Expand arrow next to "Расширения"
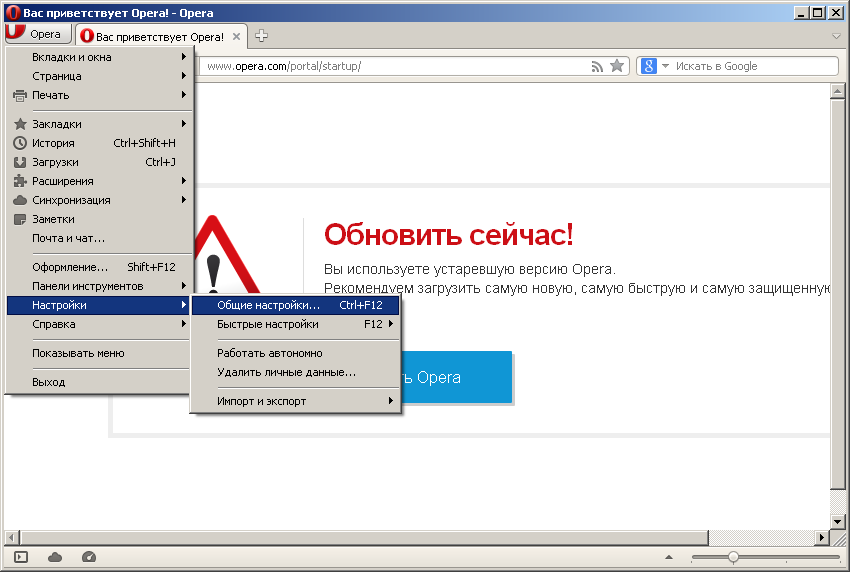The width and height of the screenshot is (850, 572). (184, 181)
